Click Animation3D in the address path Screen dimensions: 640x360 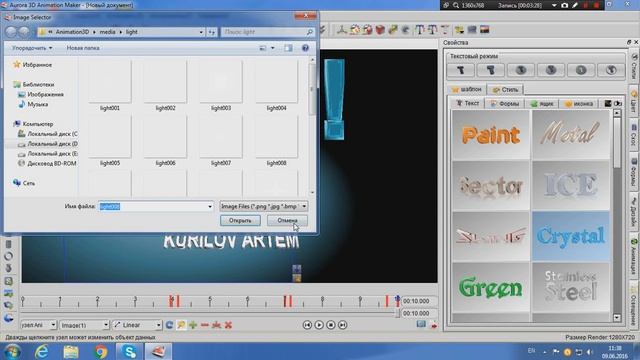(x=72, y=32)
